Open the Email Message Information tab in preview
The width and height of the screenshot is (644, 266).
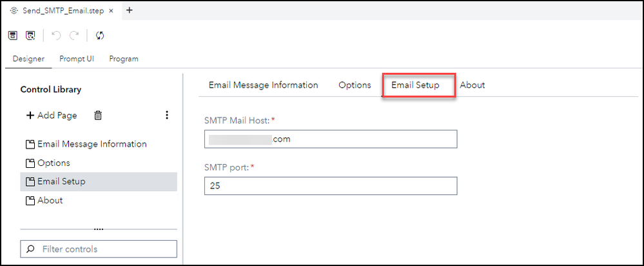263,85
